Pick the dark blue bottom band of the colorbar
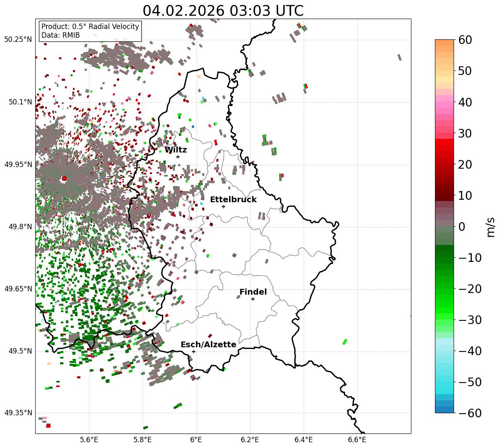Screen dimensions: 500x448 pyautogui.click(x=444, y=410)
